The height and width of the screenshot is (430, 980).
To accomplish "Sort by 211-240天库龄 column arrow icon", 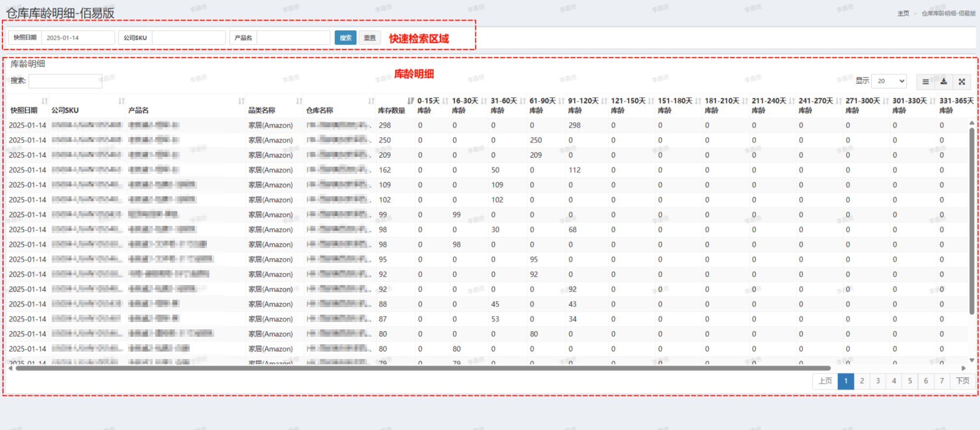I will coord(792,101).
